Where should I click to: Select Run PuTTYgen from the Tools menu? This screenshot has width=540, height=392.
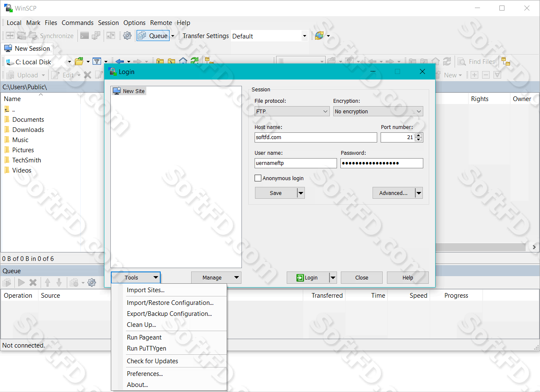pyautogui.click(x=169, y=348)
